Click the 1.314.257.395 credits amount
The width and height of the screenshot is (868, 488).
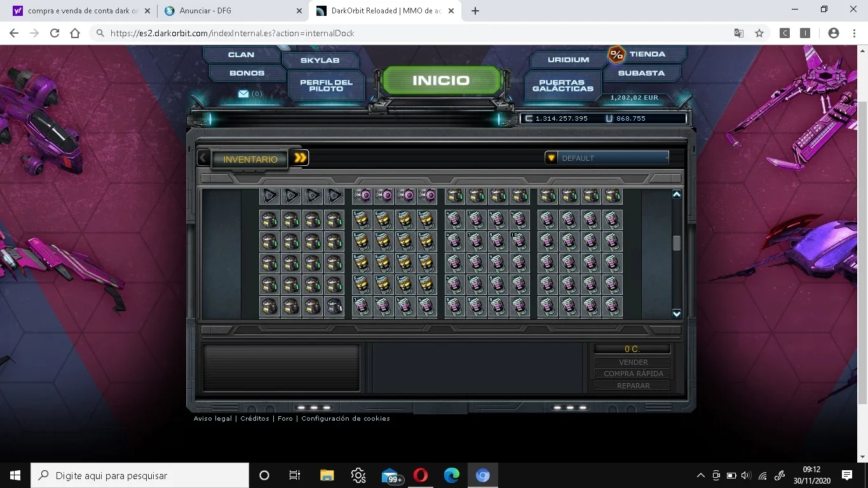pos(562,118)
